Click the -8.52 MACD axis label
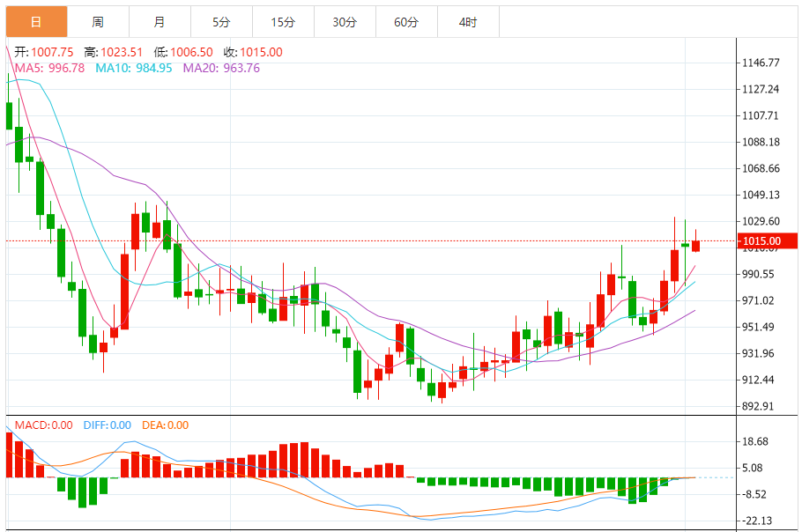Screen dimensions: 802x532 tap(754, 494)
